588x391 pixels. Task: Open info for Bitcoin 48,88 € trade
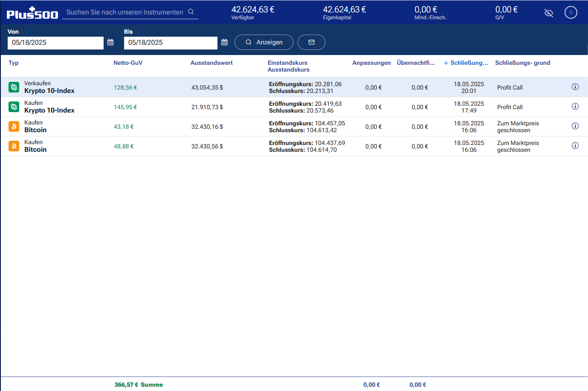pyautogui.click(x=575, y=146)
